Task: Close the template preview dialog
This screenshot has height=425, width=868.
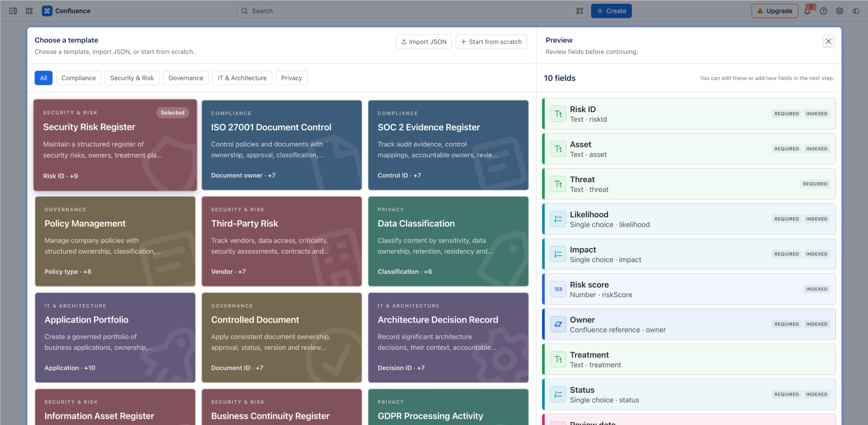Action: click(x=828, y=41)
